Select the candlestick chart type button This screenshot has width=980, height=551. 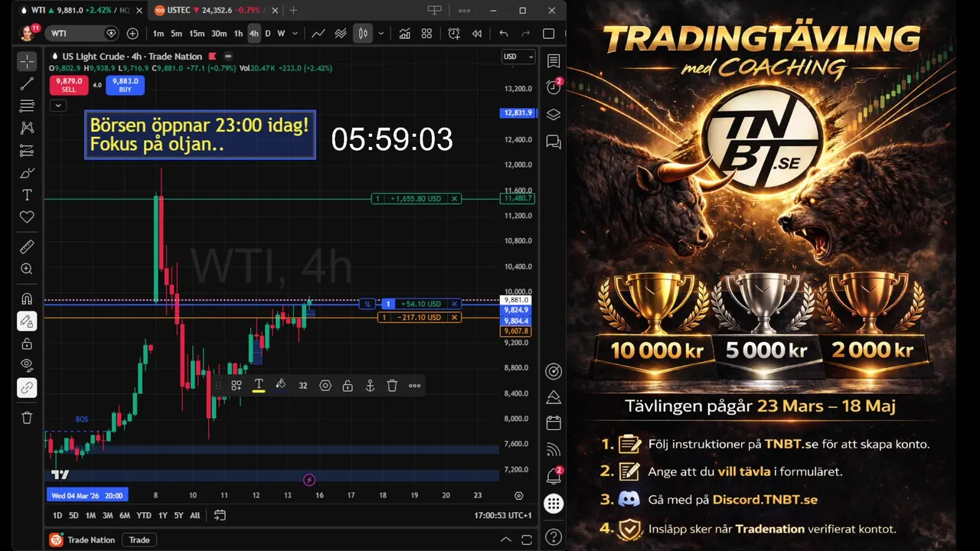point(363,34)
